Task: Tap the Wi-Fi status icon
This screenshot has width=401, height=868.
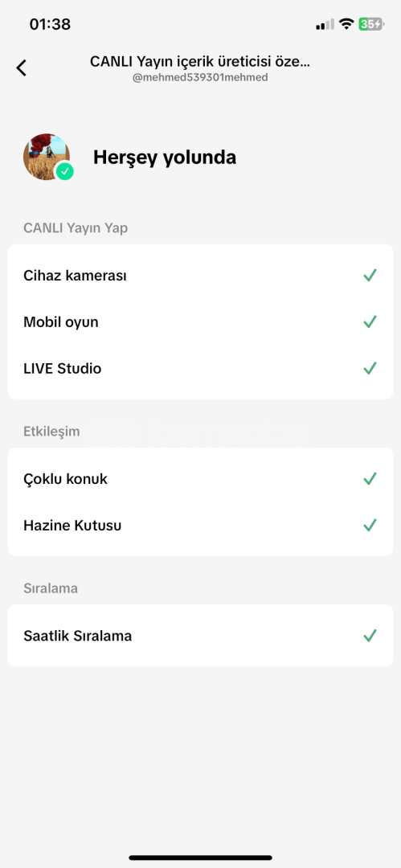Action: 346,24
